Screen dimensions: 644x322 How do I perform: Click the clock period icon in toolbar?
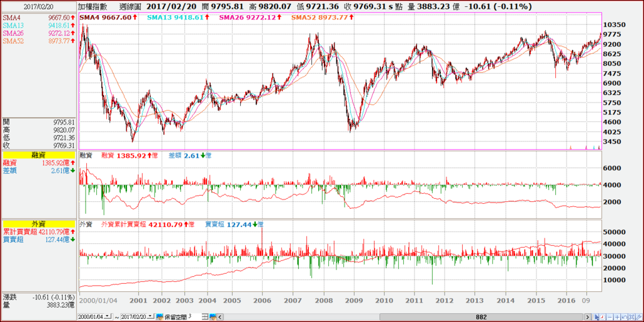pyautogui.click(x=602, y=317)
